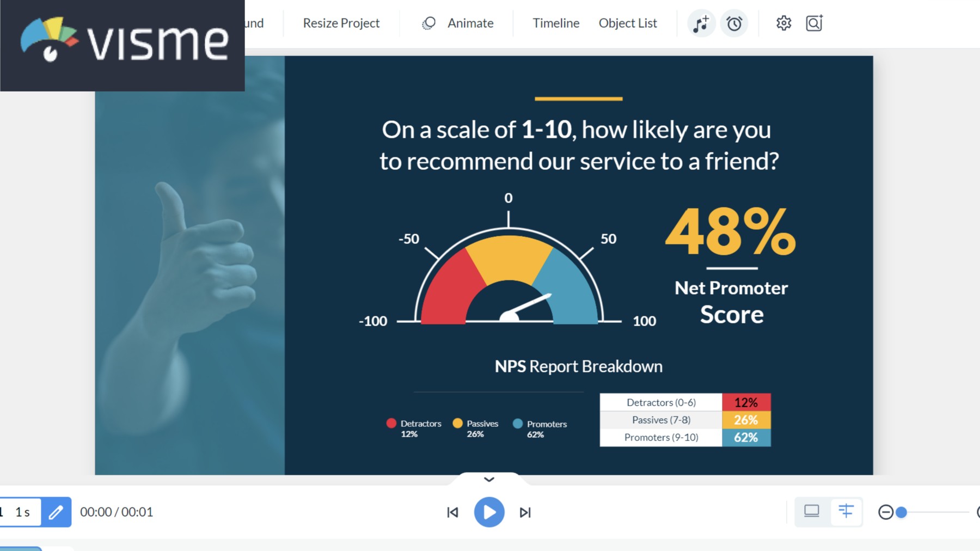Click the Detractors (0-6) table cell
The height and width of the screenshot is (551, 980).
pyautogui.click(x=661, y=402)
